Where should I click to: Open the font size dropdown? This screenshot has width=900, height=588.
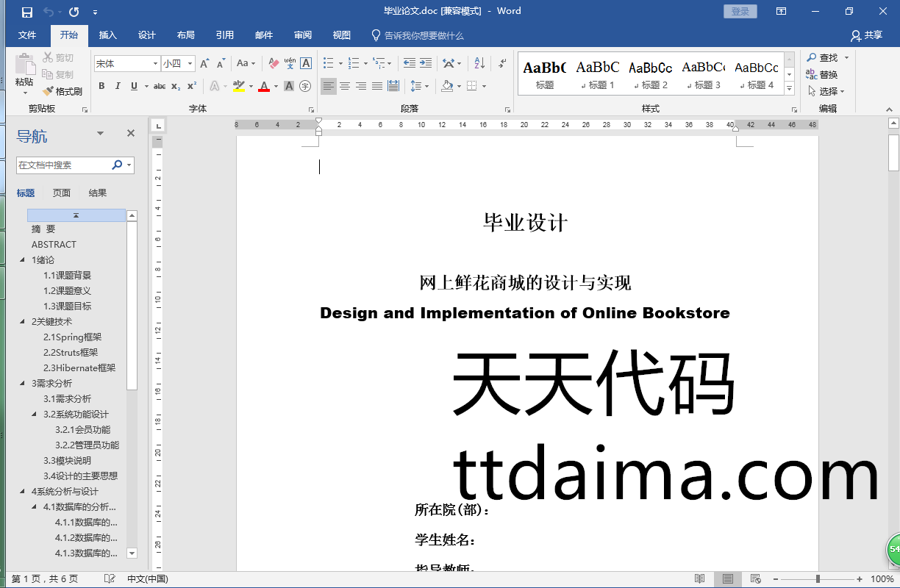click(x=190, y=64)
